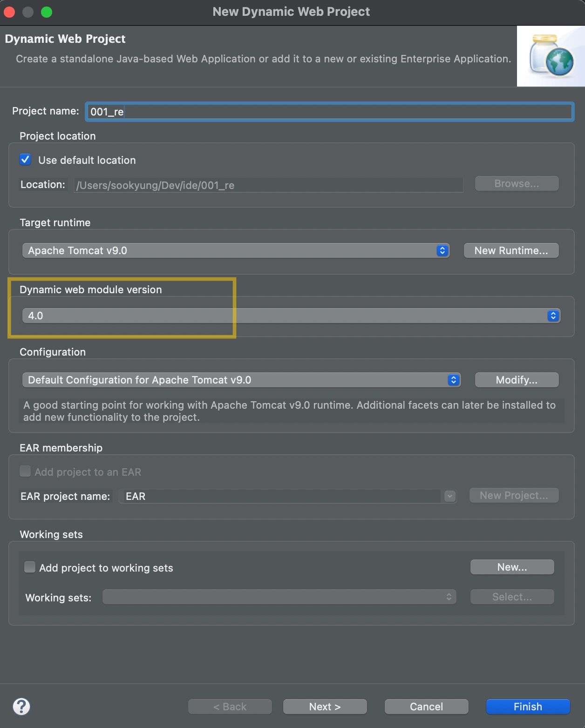Check the Add project to an EAR box
This screenshot has height=728, width=585.
(x=25, y=471)
